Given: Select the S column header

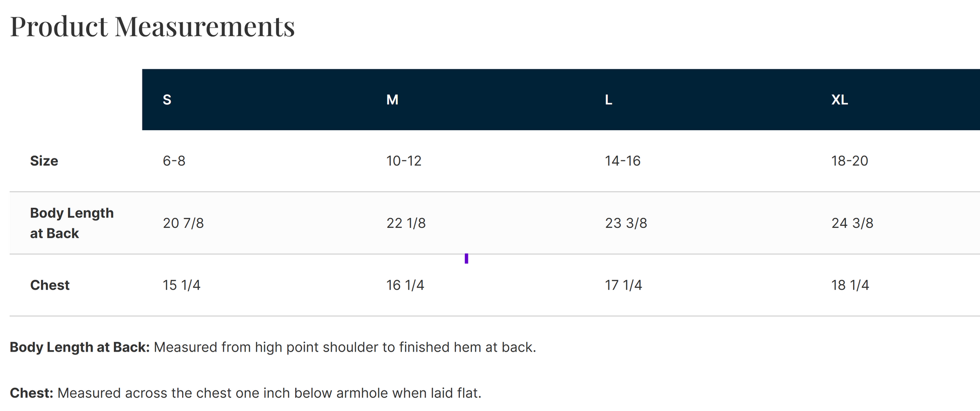Looking at the screenshot, I should [x=167, y=100].
